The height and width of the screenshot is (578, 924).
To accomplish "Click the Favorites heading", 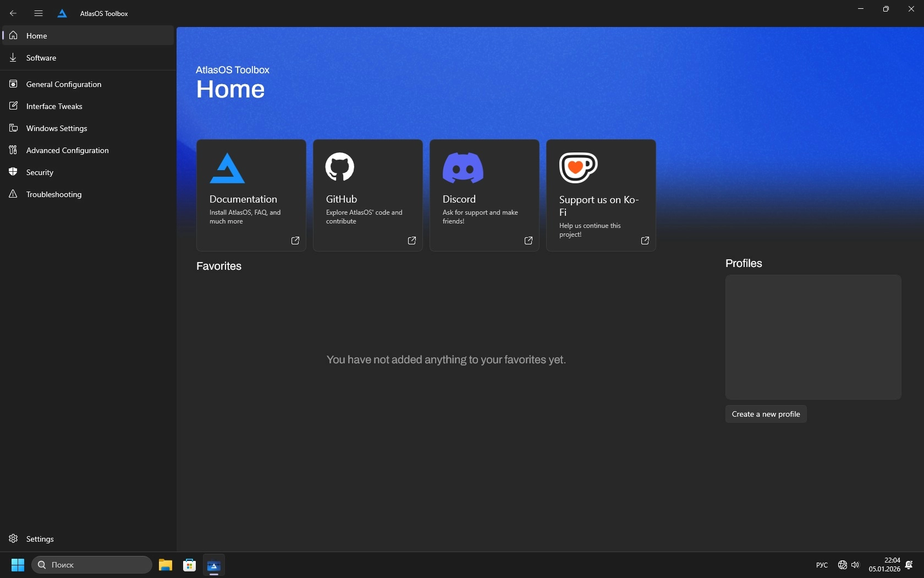I will (x=219, y=266).
